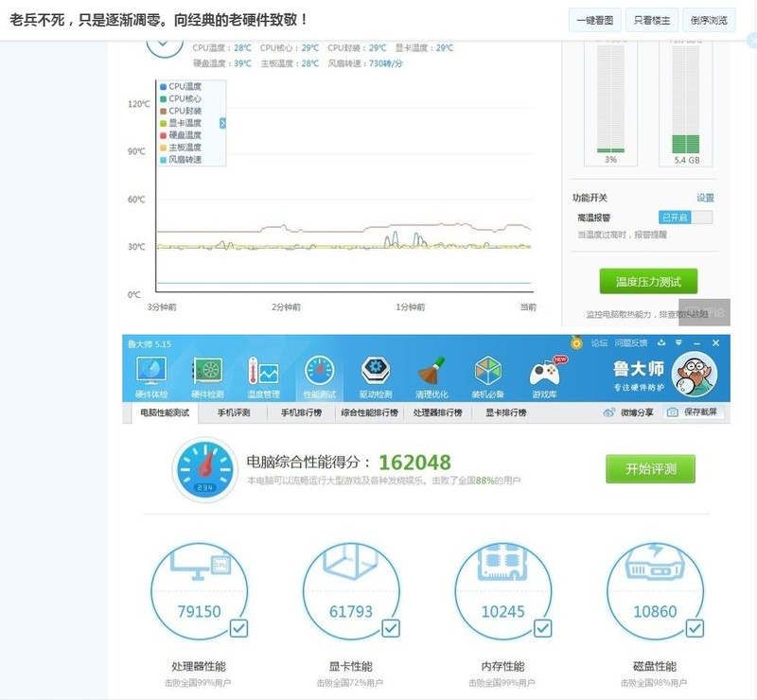This screenshot has height=700, width=757.
Task: Click the 风扇转速 730转/分 reading
Action: coord(365,63)
